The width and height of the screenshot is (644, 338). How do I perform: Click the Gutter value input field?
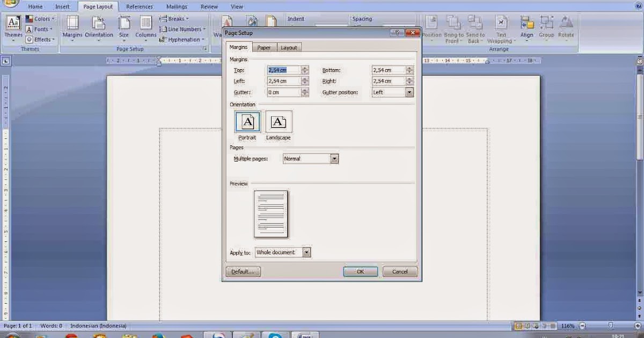tap(284, 92)
